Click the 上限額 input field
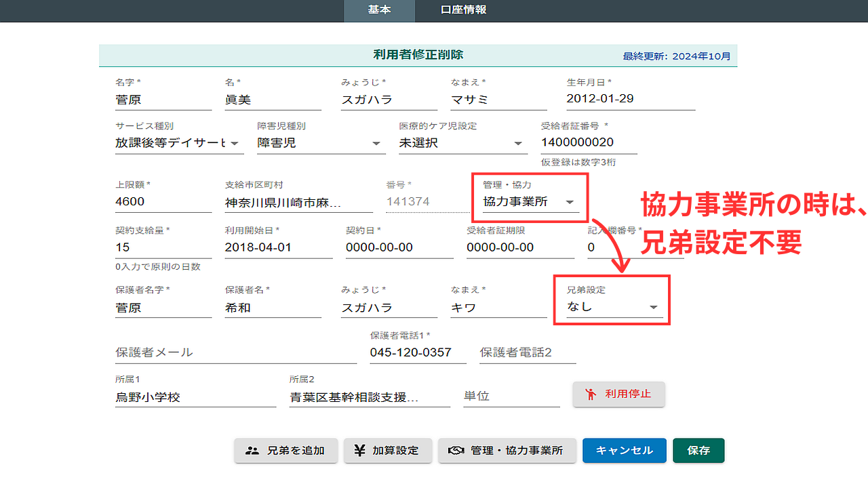Viewport: 868px width, 488px height. [163, 201]
